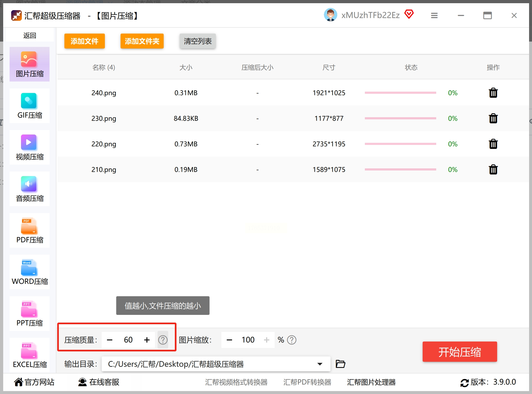Open the hamburger menu in title bar
532x394 pixels.
[434, 15]
